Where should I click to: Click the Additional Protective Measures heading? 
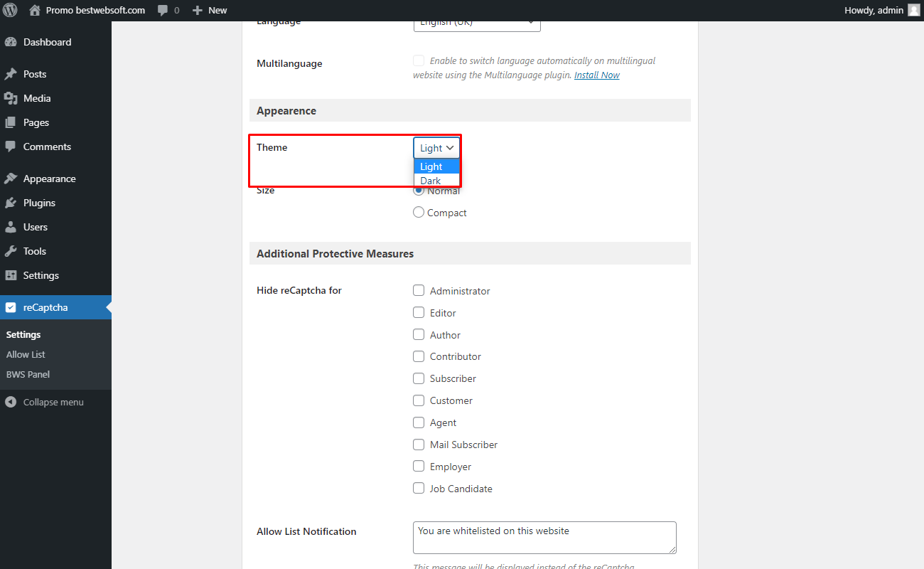335,253
